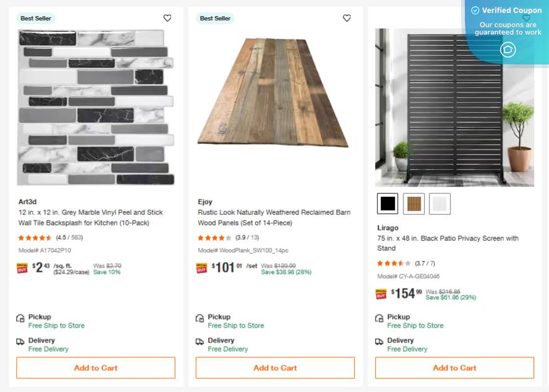The width and height of the screenshot is (549, 392).
Task: Select the wood grain swatch for the Lirago screen
Action: 413,203
